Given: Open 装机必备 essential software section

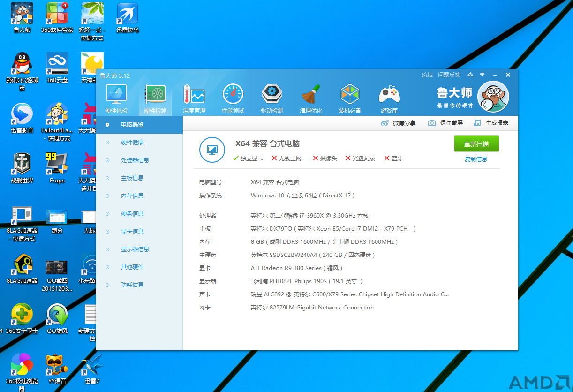Looking at the screenshot, I should pos(350,99).
